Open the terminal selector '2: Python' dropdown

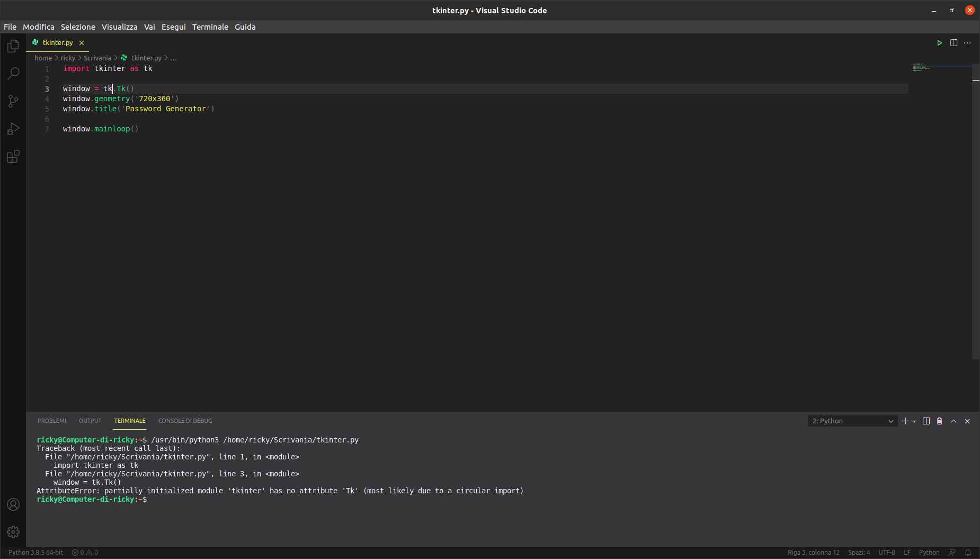click(852, 421)
